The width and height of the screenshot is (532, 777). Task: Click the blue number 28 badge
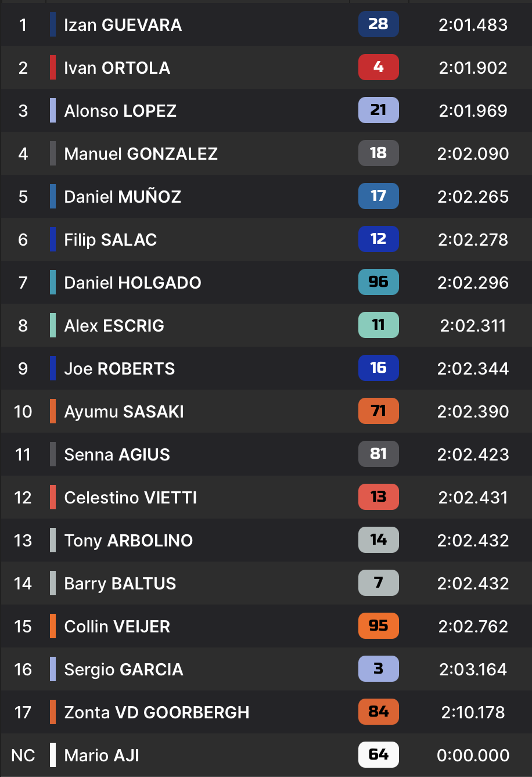point(378,24)
